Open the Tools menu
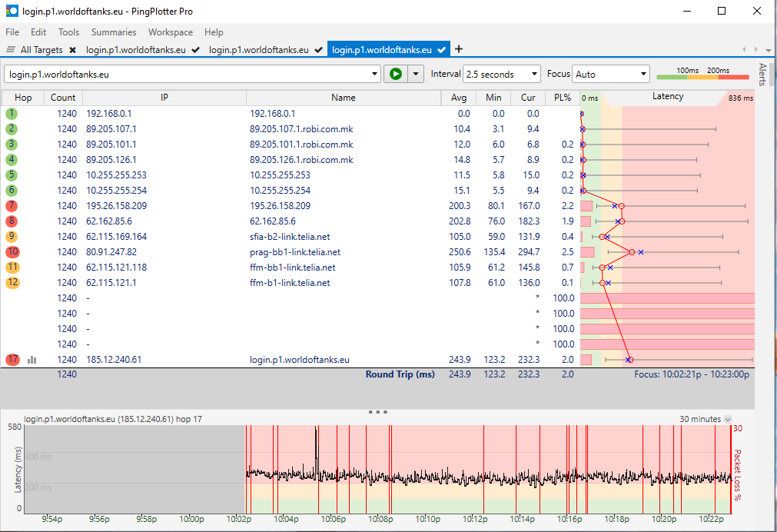The width and height of the screenshot is (777, 532). (68, 32)
